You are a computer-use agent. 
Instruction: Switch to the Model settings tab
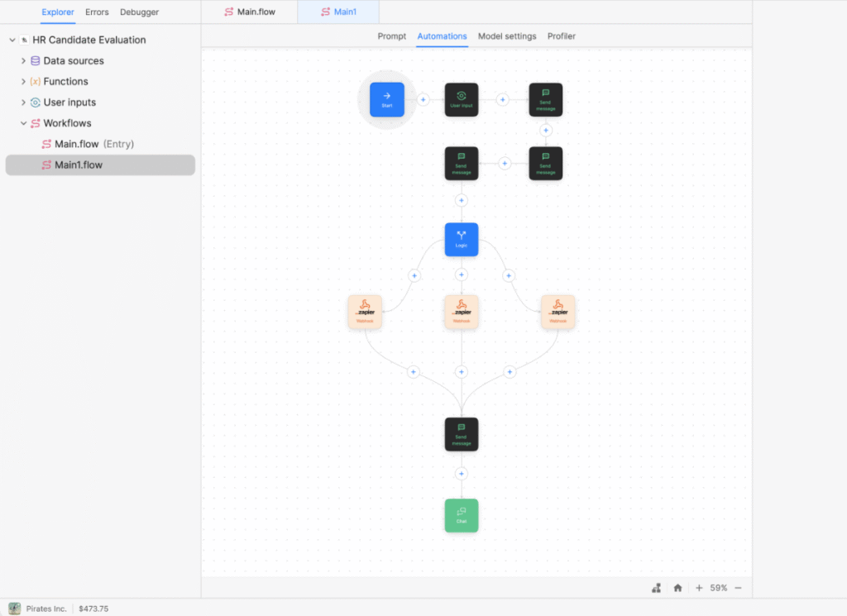click(x=507, y=36)
